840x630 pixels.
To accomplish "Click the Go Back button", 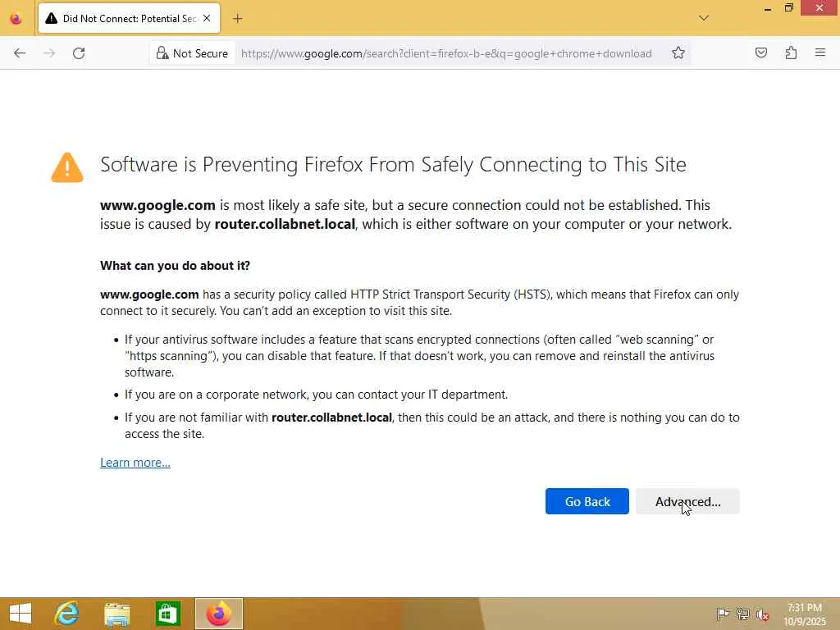I will coord(587,501).
